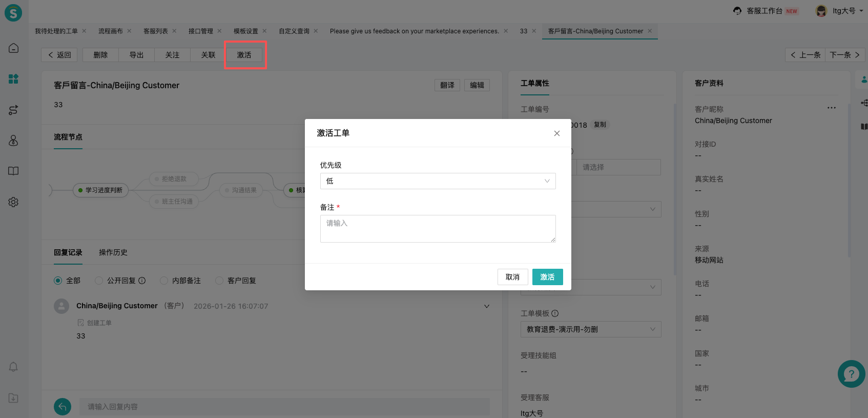Click the 备注 remarks text area
The image size is (868, 418).
point(438,229)
